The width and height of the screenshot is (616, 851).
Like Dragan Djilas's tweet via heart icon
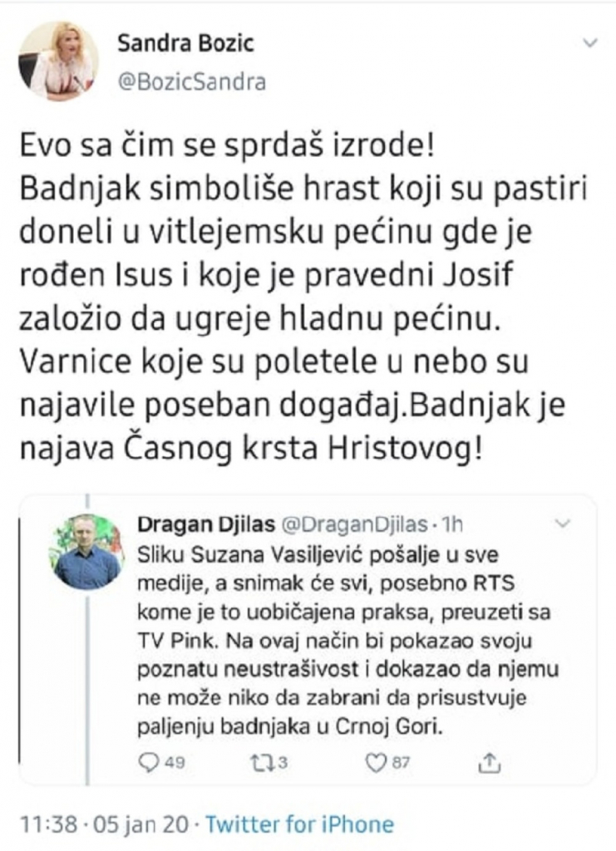(378, 759)
